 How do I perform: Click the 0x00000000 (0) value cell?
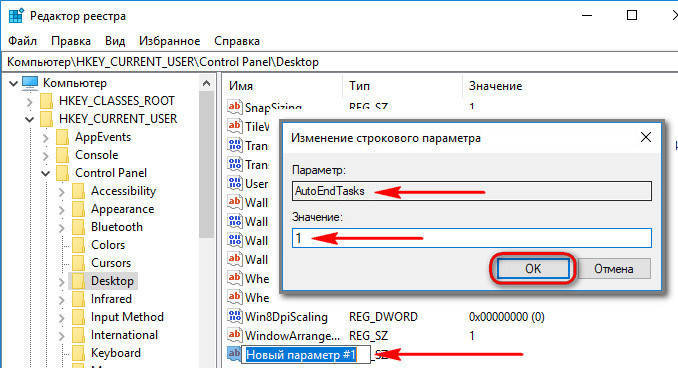(x=506, y=317)
